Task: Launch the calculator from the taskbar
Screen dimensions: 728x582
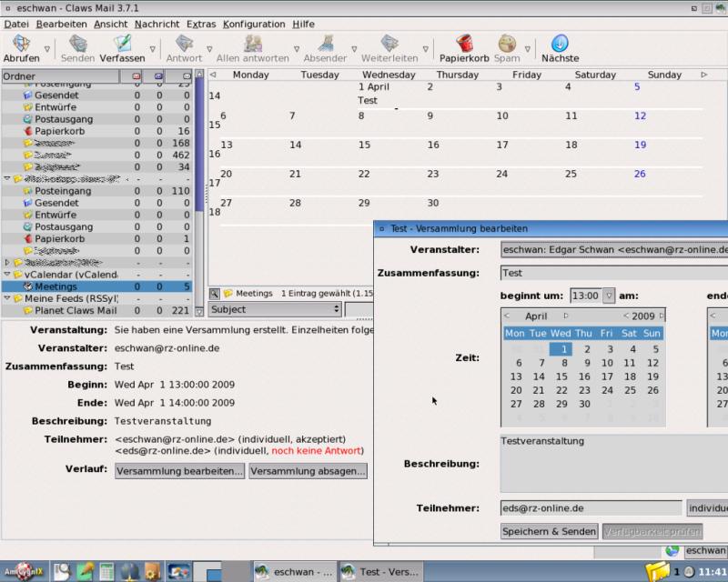Action: (107, 571)
